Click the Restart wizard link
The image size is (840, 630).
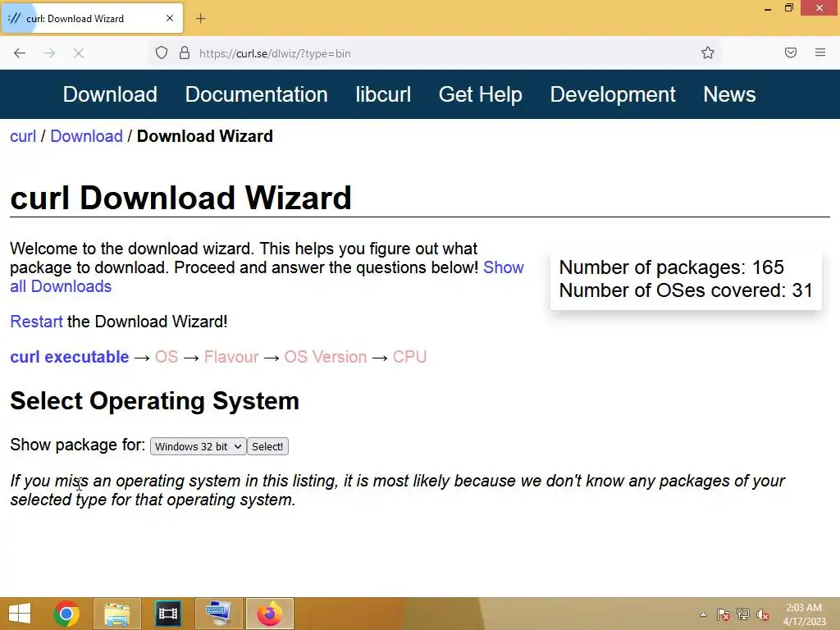36,322
